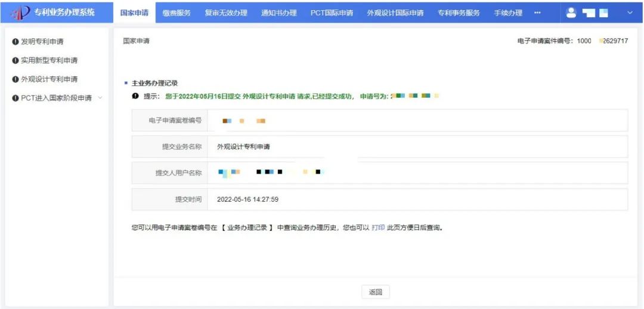Open the 专利事务服务 menu
The width and height of the screenshot is (644, 309).
click(x=459, y=13)
